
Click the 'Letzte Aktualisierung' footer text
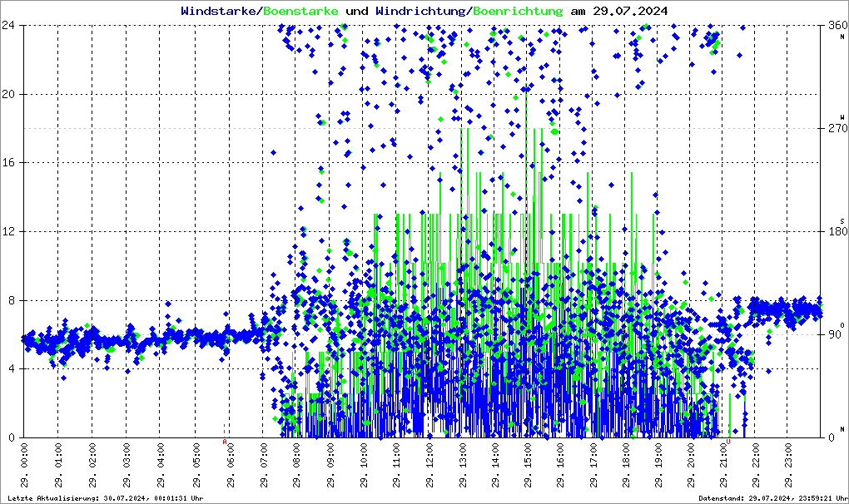click(x=106, y=498)
